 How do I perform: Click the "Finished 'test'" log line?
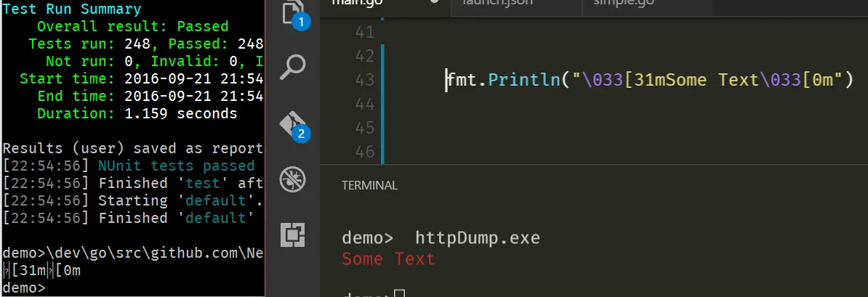pos(133,183)
